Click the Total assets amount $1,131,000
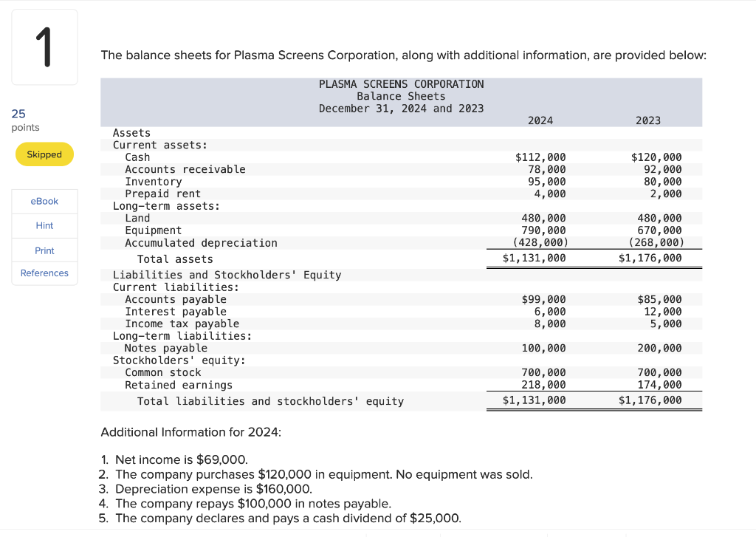756x537 pixels. pos(540,258)
